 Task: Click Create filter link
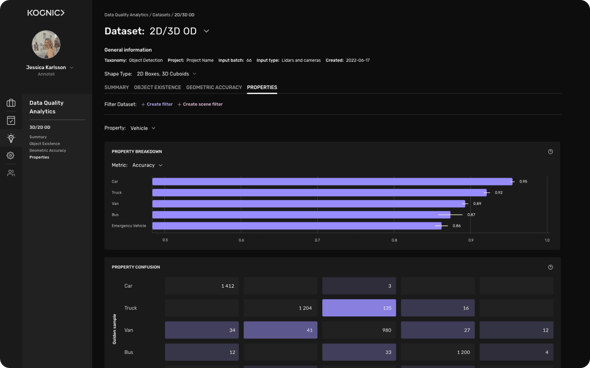[157, 104]
